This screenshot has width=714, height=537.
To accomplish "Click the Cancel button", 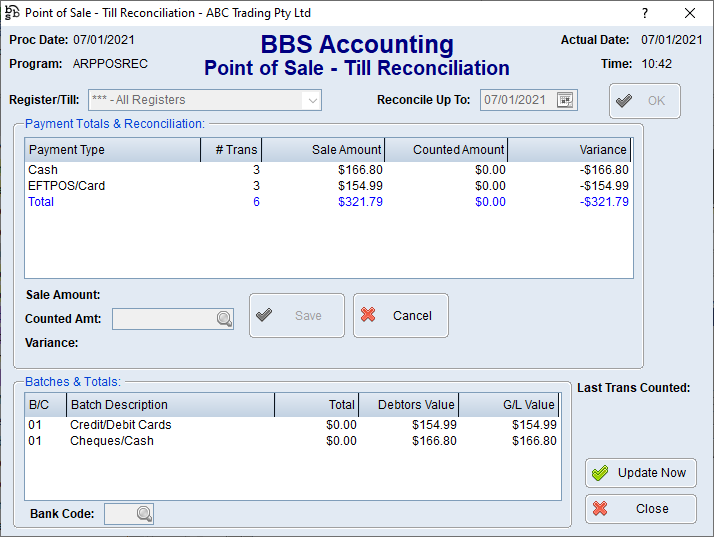I will (x=400, y=316).
